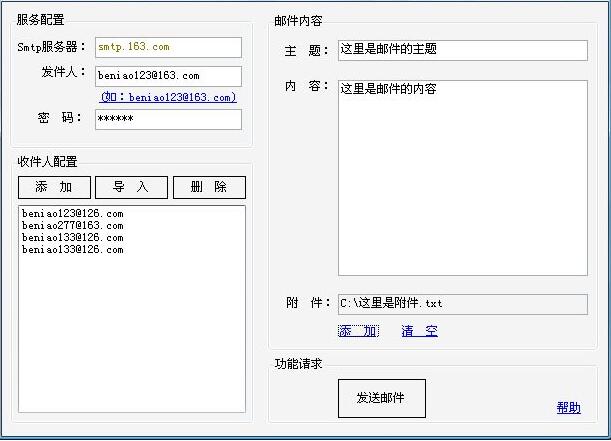This screenshot has width=611, height=441.
Task: Select beniao277@163.com in the recipient list
Action: point(73,226)
